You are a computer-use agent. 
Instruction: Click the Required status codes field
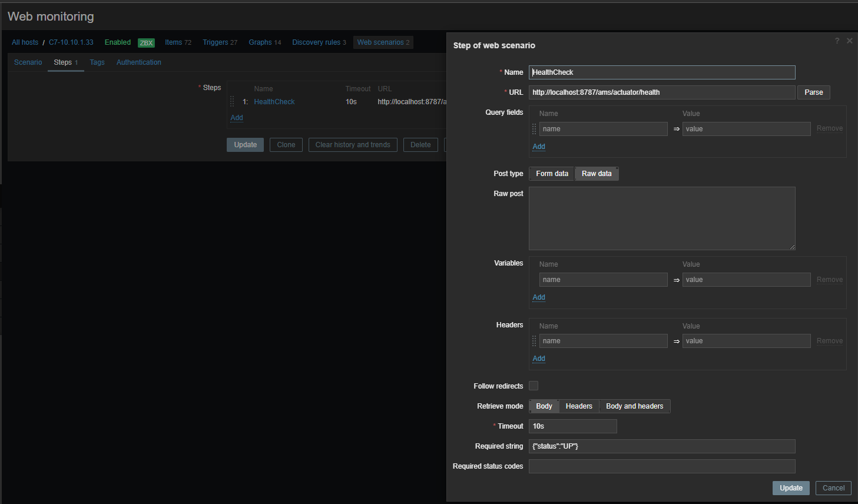(662, 466)
